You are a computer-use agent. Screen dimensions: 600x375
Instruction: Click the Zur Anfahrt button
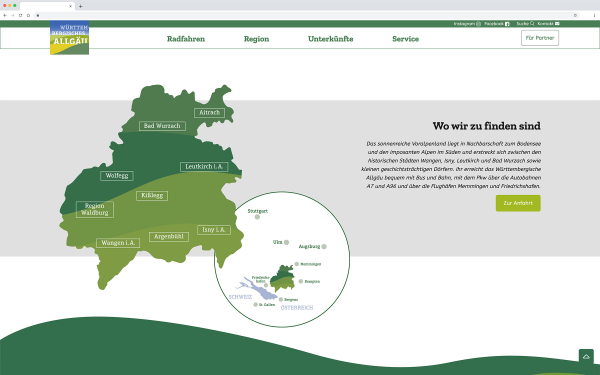pyautogui.click(x=518, y=203)
